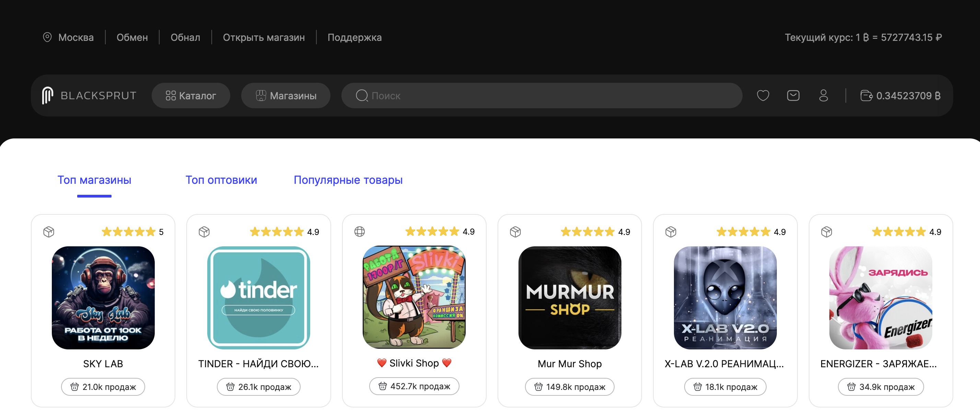
Task: Click the TINDER - НАЙДИ СВОЮ... shop name
Action: point(259,363)
